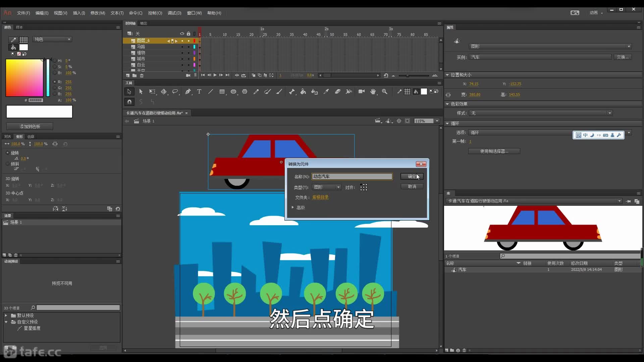Open the 类型 图形 dropdown in dialog

click(326, 187)
